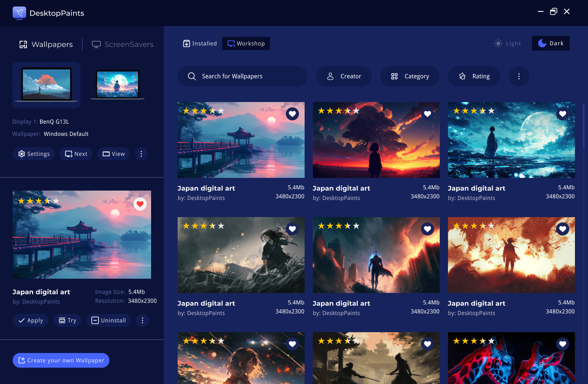Image resolution: width=588 pixels, height=384 pixels.
Task: Click Create your own Wallpaper button
Action: coord(61,360)
